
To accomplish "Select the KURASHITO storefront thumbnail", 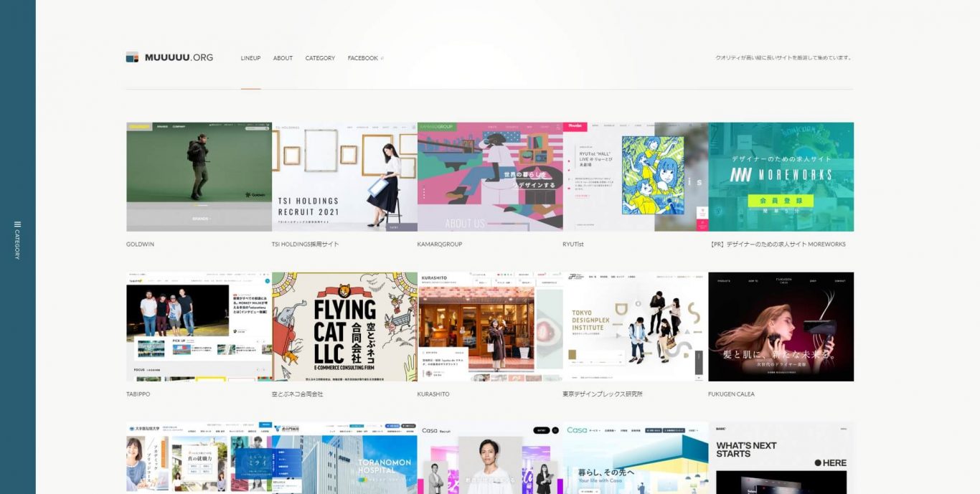I will pyautogui.click(x=490, y=326).
